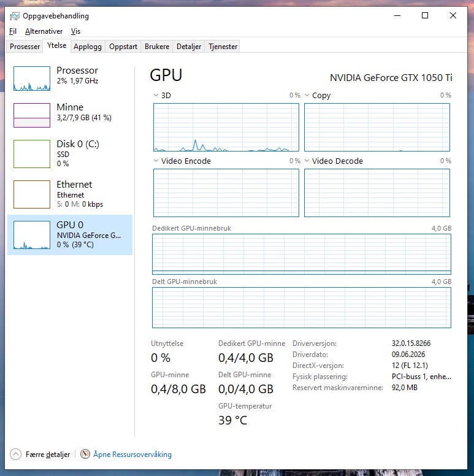Switch to the Applogg tab
The width and height of the screenshot is (474, 476).
point(88,47)
